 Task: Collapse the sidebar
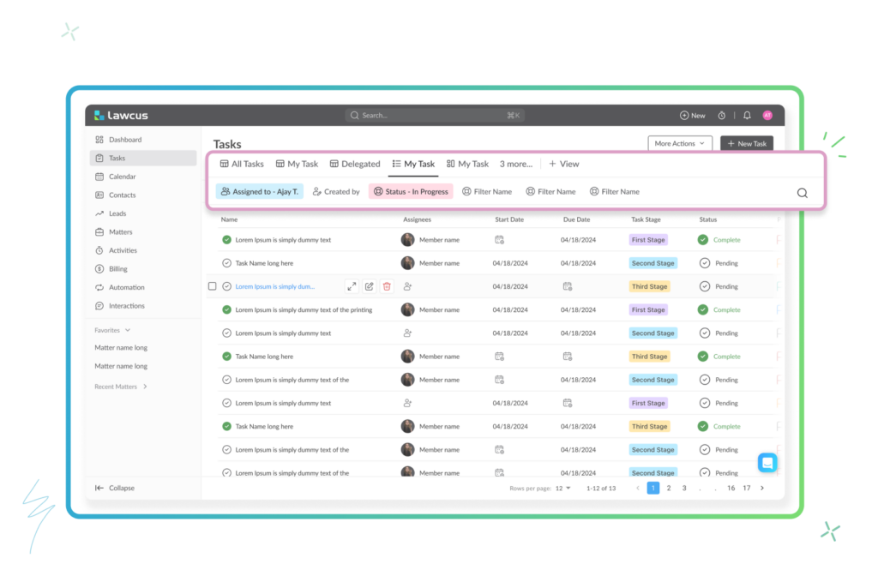115,489
